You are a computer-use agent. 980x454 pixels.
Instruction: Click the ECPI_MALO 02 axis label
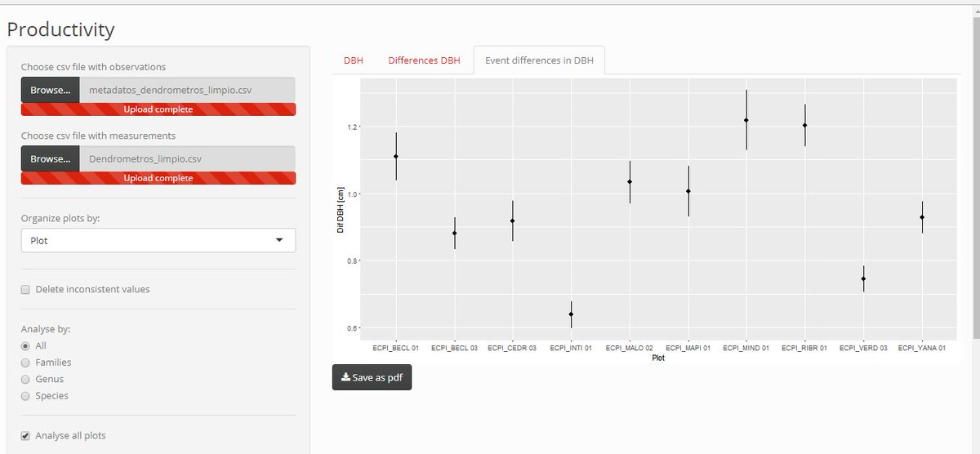point(629,349)
